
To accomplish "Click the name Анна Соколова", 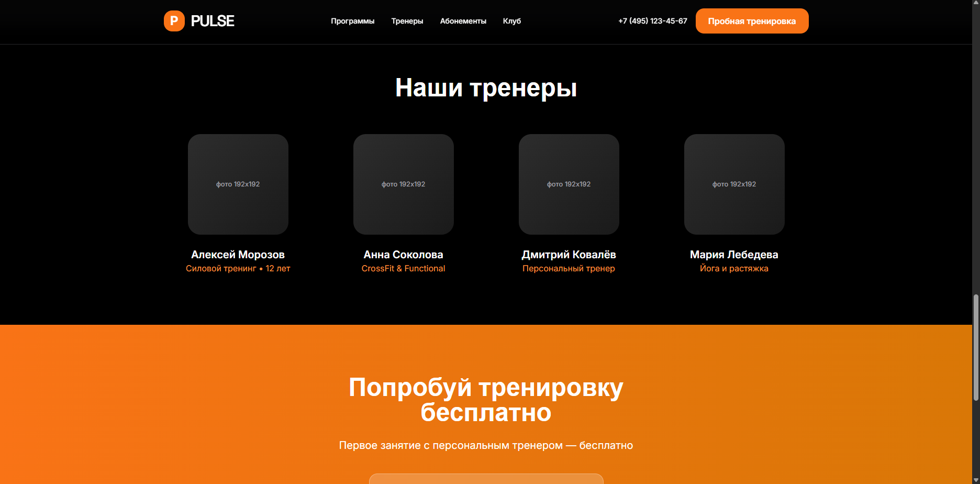I will pos(404,255).
